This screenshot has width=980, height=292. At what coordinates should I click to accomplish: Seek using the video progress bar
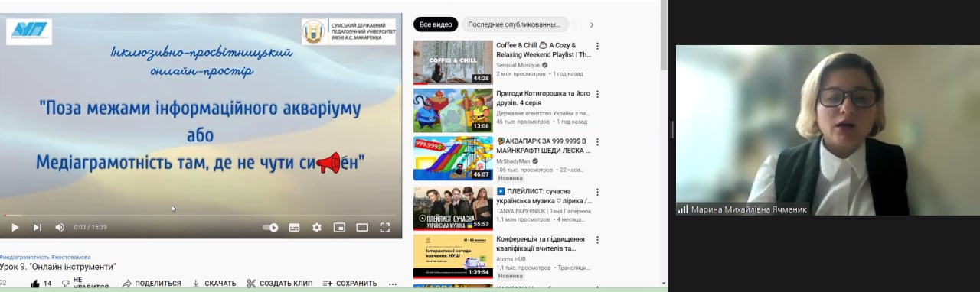201,216
